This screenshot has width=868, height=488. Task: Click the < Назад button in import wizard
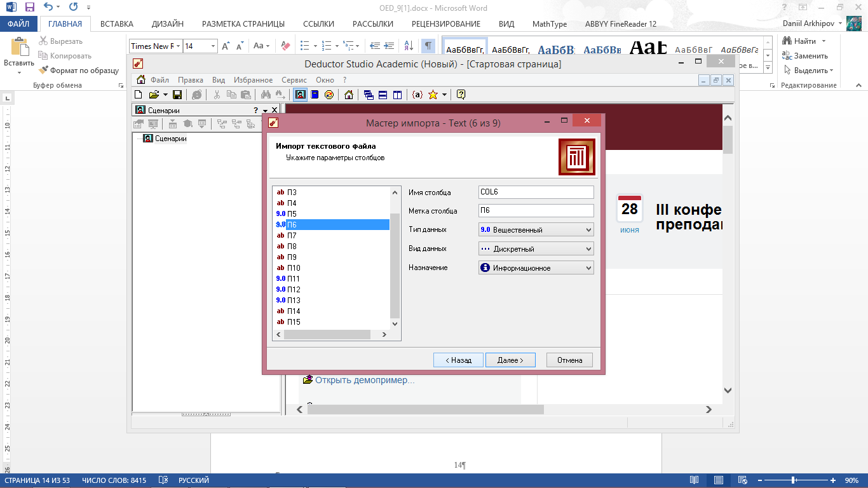pos(458,360)
